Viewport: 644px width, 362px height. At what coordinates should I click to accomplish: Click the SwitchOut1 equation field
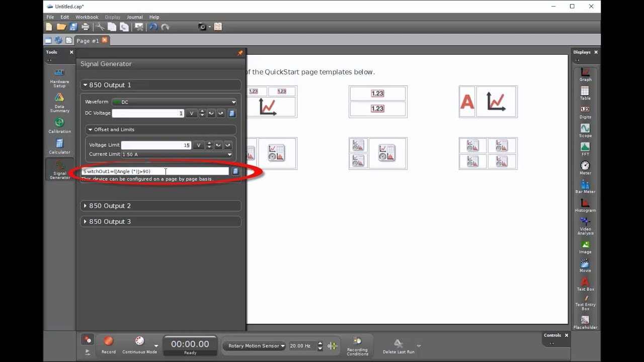155,171
